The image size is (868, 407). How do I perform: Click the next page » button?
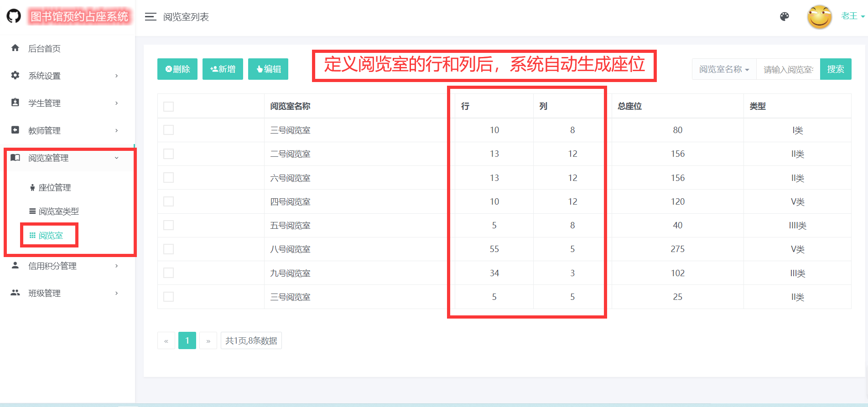[208, 340]
